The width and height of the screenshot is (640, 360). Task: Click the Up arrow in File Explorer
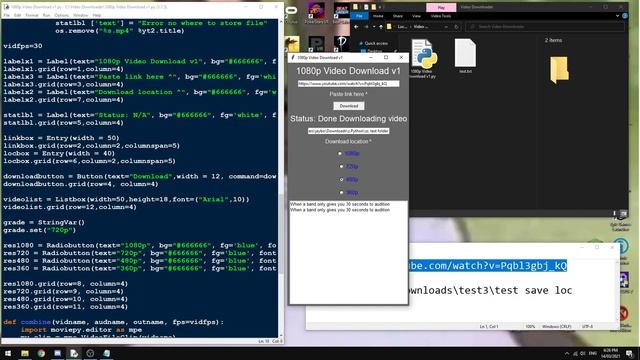click(x=381, y=27)
